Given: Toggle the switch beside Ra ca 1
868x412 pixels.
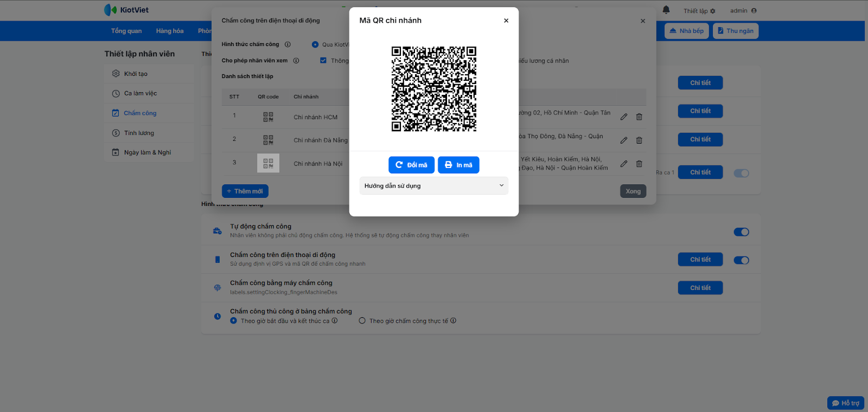Looking at the screenshot, I should [742, 173].
